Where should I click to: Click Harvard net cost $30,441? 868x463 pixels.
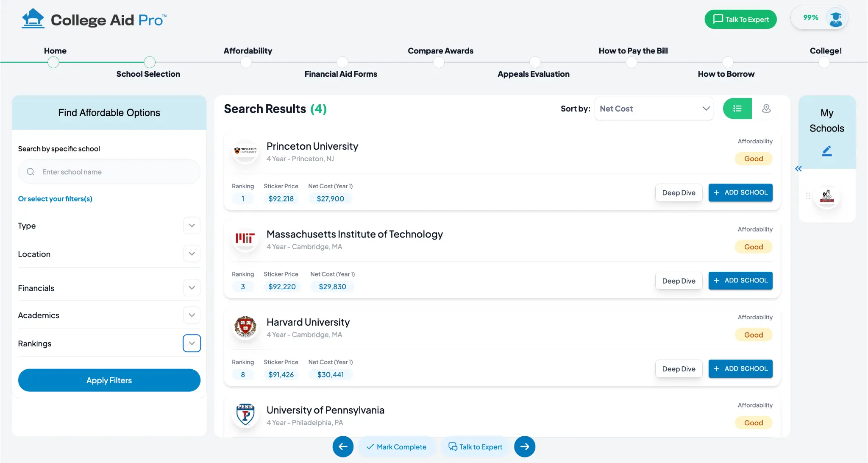tap(331, 374)
